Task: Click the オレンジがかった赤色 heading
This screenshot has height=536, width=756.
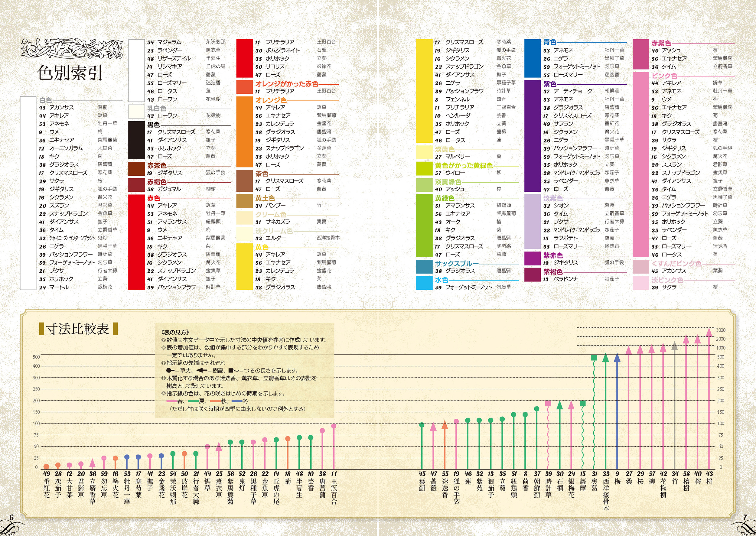Action: (x=286, y=84)
